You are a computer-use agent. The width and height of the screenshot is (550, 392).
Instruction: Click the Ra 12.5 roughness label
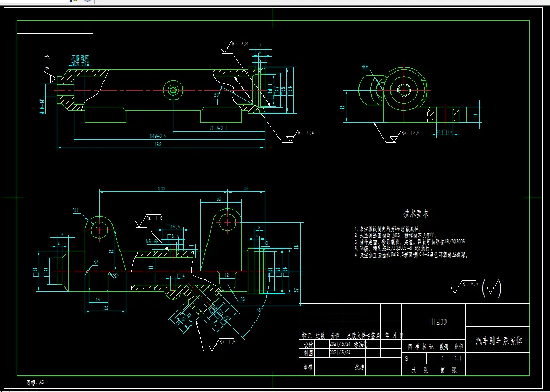point(411,133)
